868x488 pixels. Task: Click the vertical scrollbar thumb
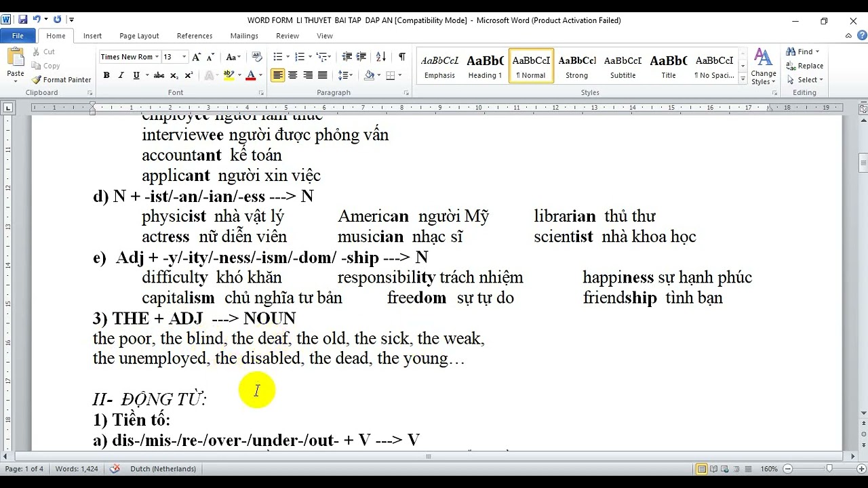(863, 163)
